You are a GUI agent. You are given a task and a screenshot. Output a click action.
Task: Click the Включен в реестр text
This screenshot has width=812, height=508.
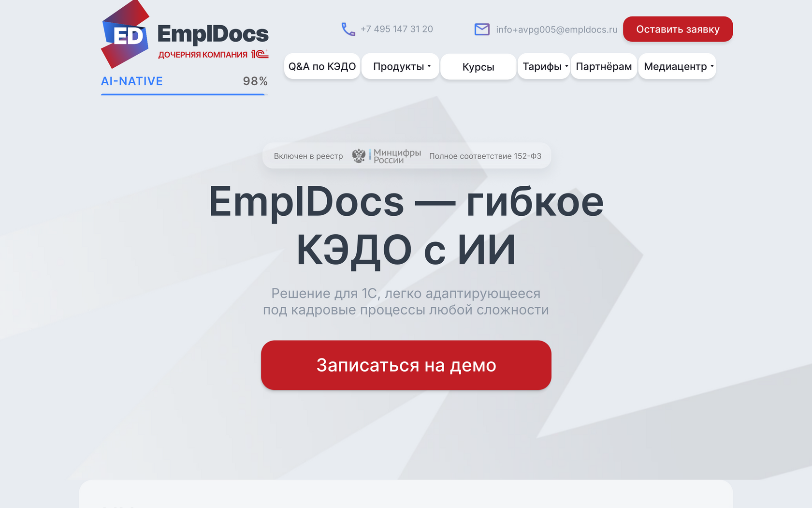point(308,156)
